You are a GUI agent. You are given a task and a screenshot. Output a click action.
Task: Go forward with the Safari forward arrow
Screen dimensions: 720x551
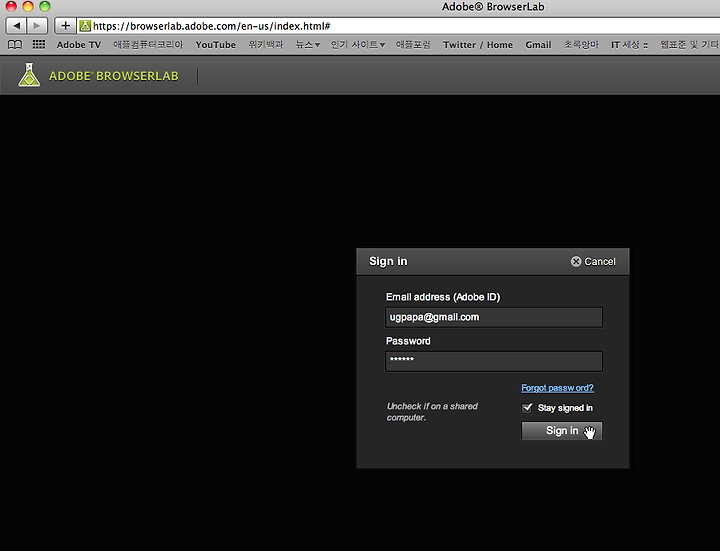(x=37, y=26)
